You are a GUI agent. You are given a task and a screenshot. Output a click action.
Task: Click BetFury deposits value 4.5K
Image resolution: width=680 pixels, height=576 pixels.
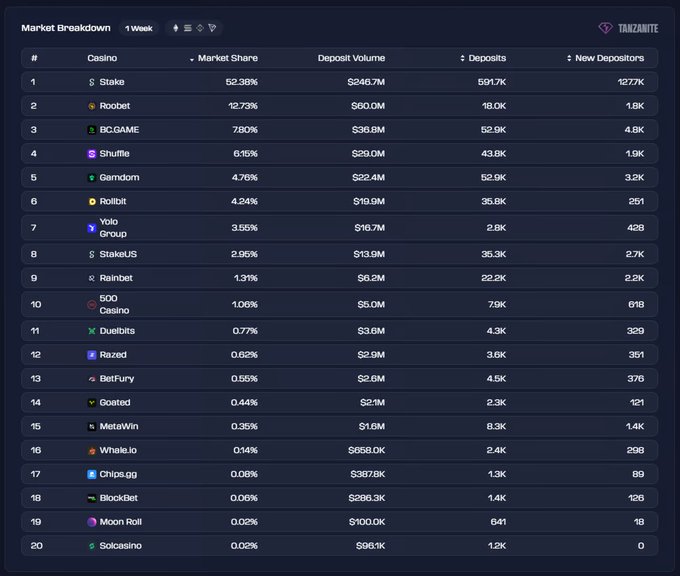click(496, 379)
